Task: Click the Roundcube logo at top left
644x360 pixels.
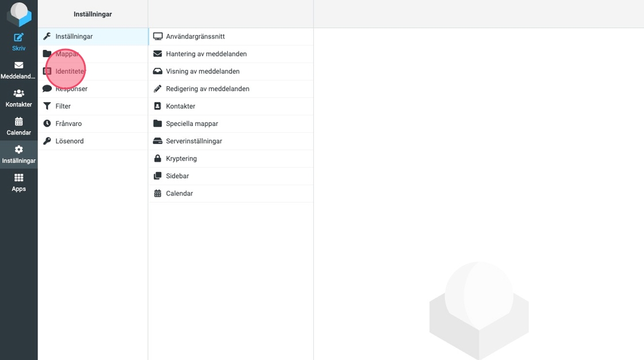Action: (18, 14)
